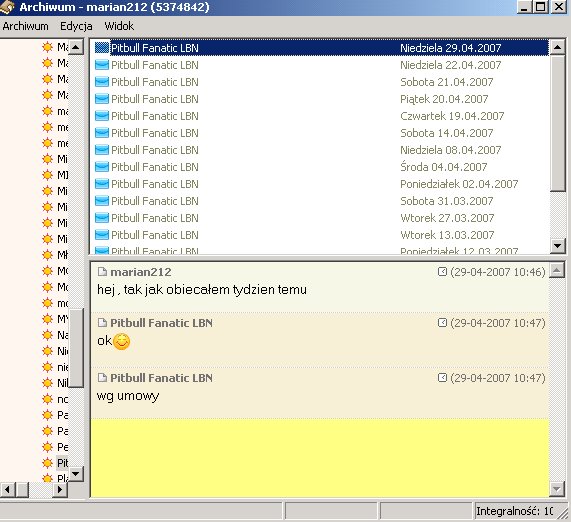Click envelope icon for 08.04.2007 entry
The width and height of the screenshot is (571, 522).
[x=102, y=150]
